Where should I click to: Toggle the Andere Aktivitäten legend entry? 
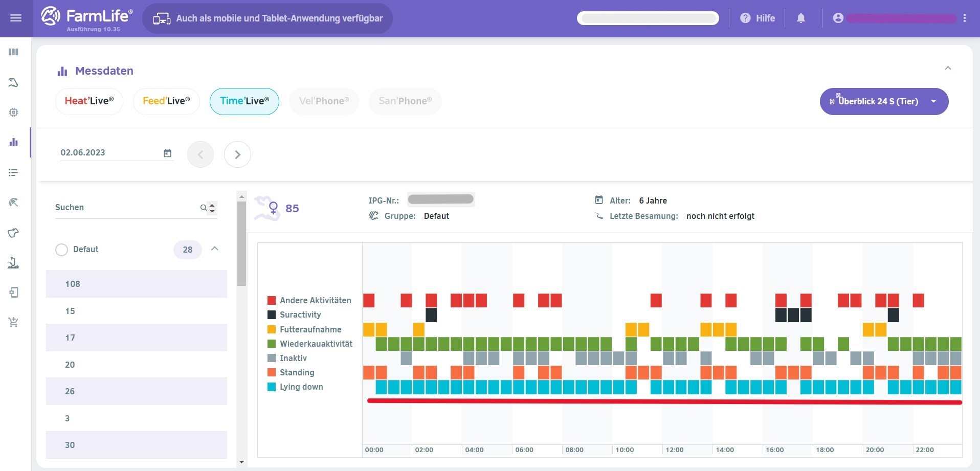pos(309,301)
